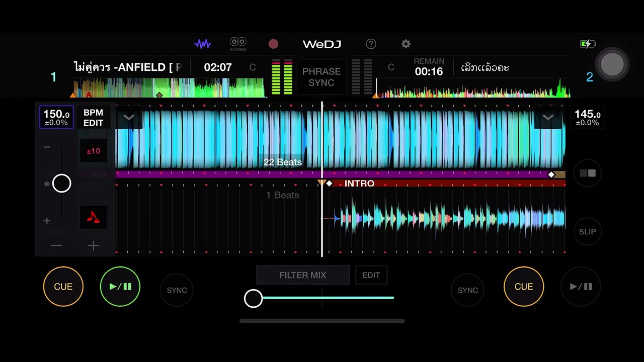
Task: Tap the INTRO phrase marker
Action: [x=359, y=184]
